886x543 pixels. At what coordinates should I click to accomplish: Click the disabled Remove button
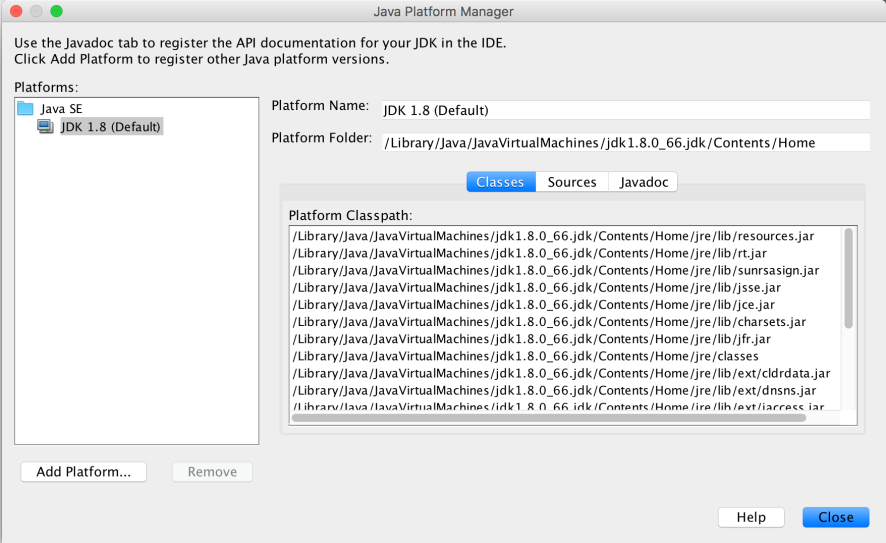[x=212, y=472]
